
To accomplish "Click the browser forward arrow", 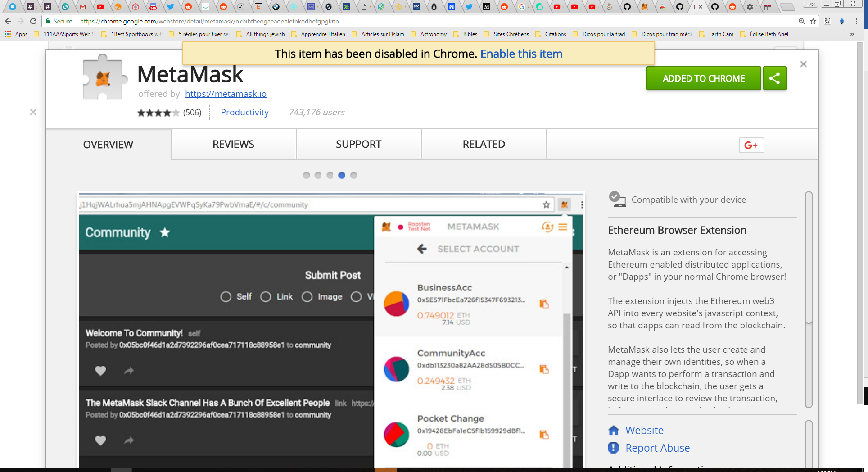I will coord(21,21).
